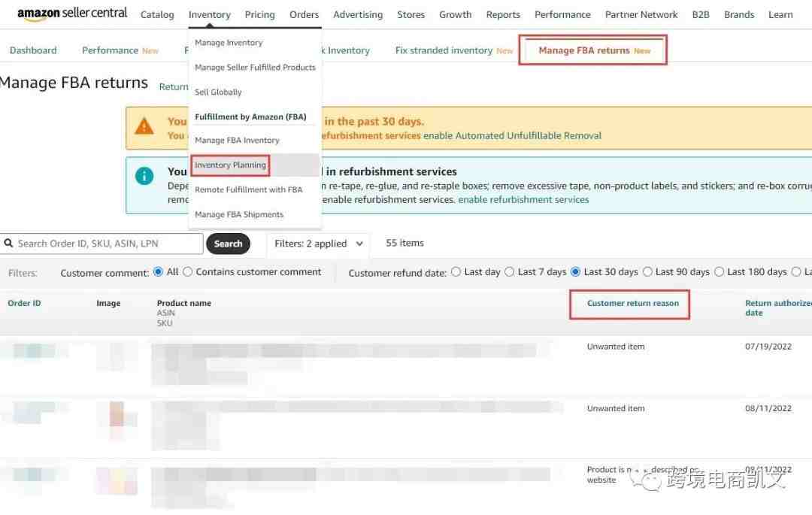Select Inventory Planning menu entry
812x515 pixels.
(230, 165)
